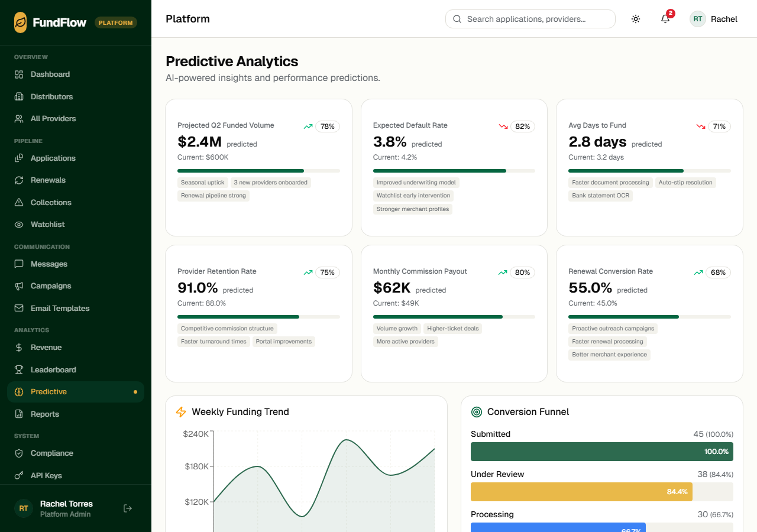757x532 pixels.
Task: Open the Compliance page under System
Action: (x=76, y=453)
